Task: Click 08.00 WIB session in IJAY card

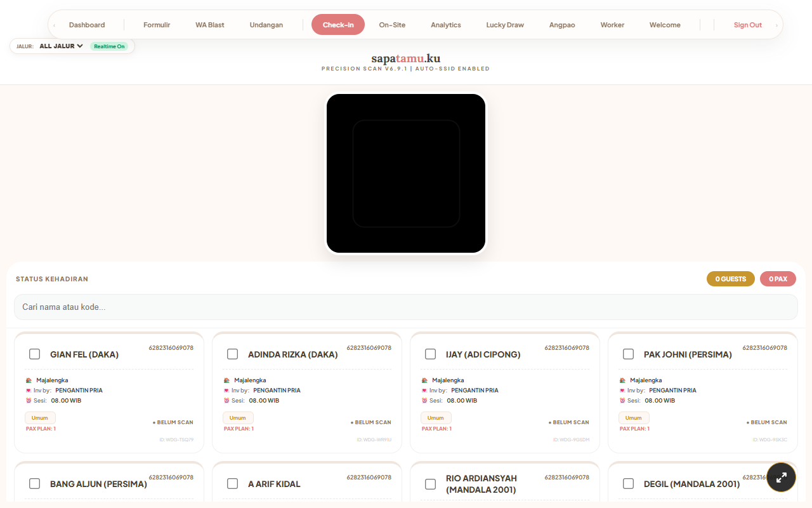Action: [x=462, y=401]
